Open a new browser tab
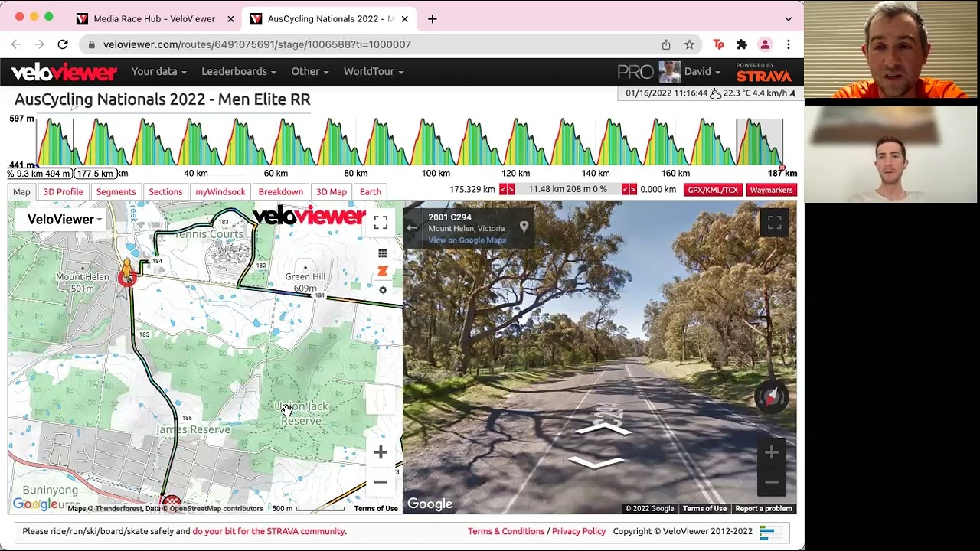 tap(432, 18)
